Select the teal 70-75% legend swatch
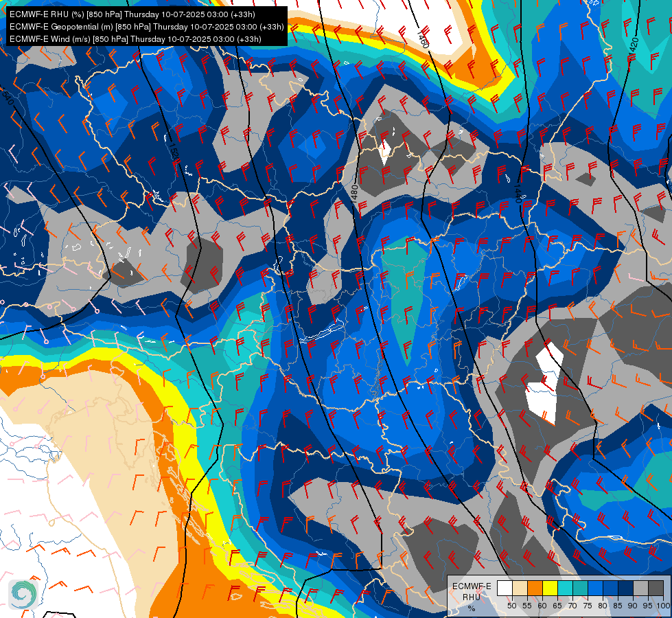The height and width of the screenshot is (618, 672). pos(580,588)
